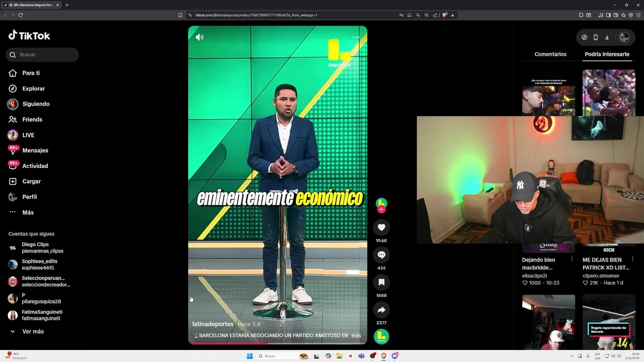Bookmark the page via the address bar icon
Viewport: 644px width, 362px height.
click(x=180, y=15)
